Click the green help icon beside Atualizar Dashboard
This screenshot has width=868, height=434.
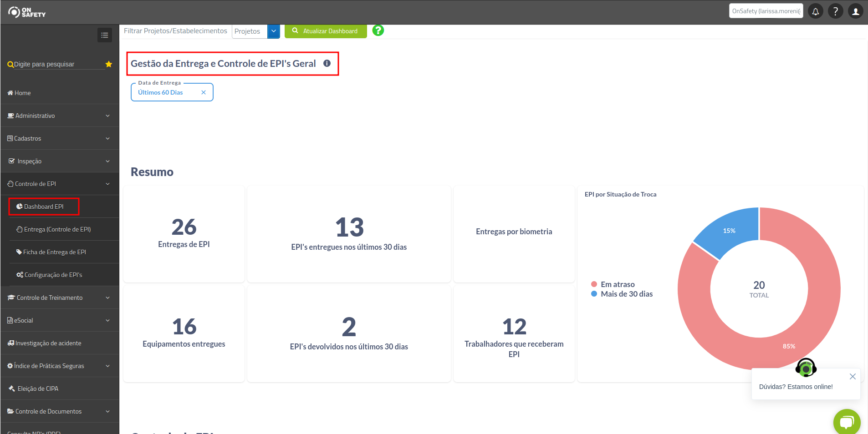(378, 30)
